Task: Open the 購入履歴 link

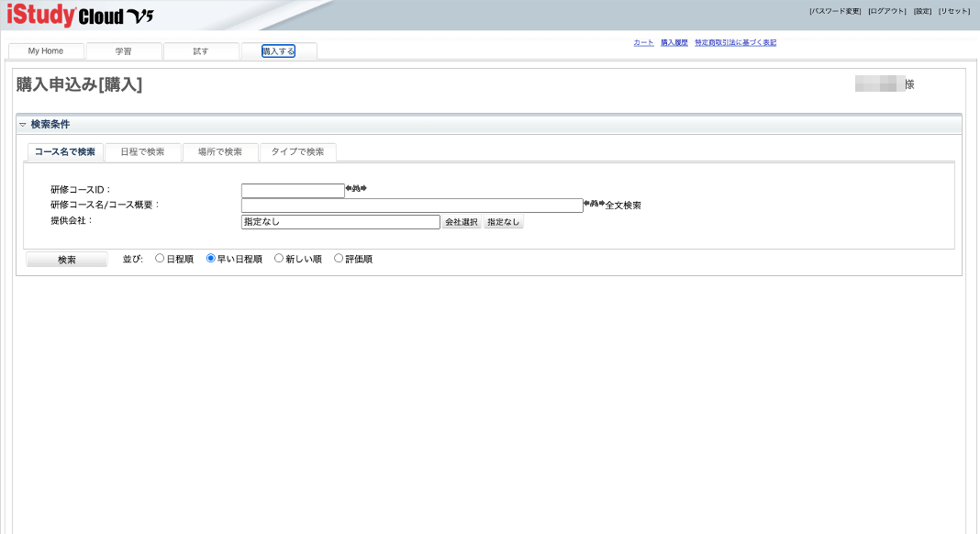Action: click(x=674, y=43)
